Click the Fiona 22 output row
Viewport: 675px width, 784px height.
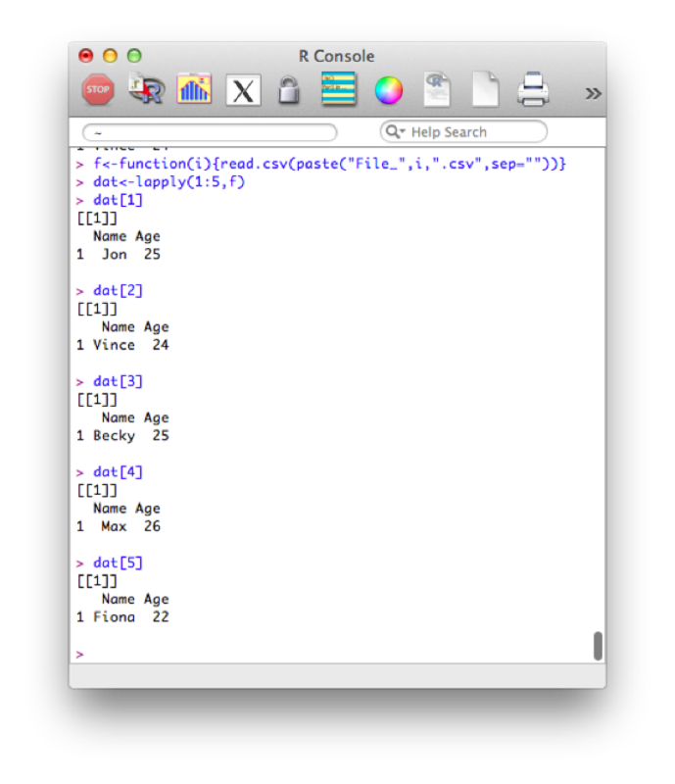coord(122,617)
